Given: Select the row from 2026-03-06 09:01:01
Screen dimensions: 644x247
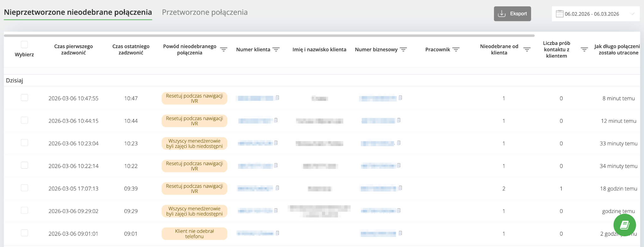Looking at the screenshot, I should pos(24,233).
